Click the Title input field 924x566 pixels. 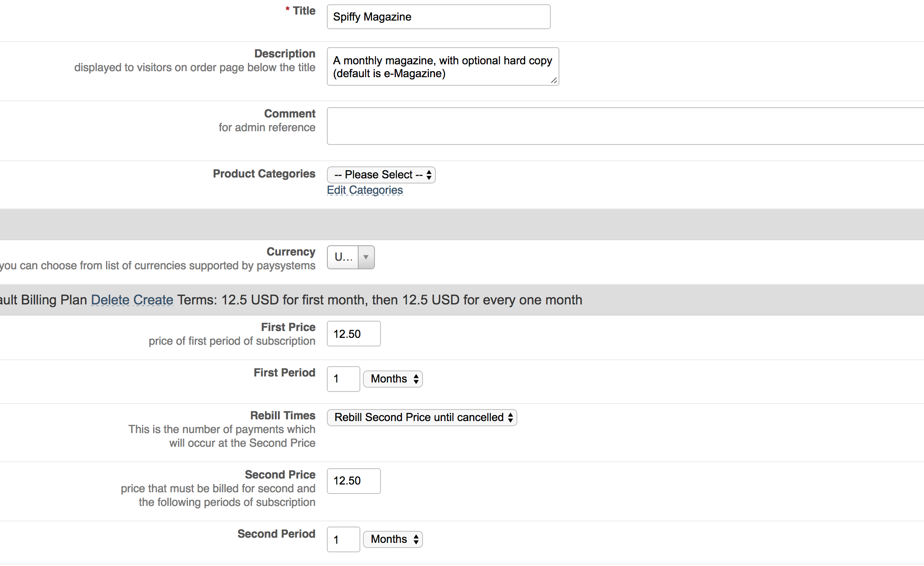(x=438, y=17)
